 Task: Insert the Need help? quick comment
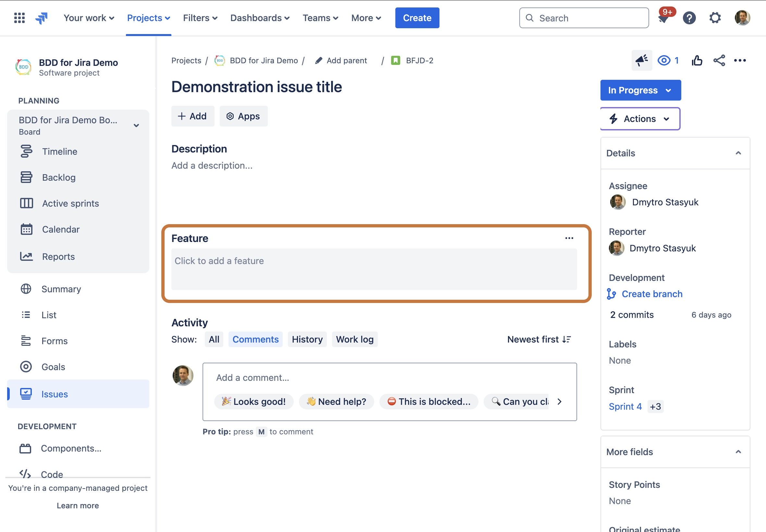(336, 401)
